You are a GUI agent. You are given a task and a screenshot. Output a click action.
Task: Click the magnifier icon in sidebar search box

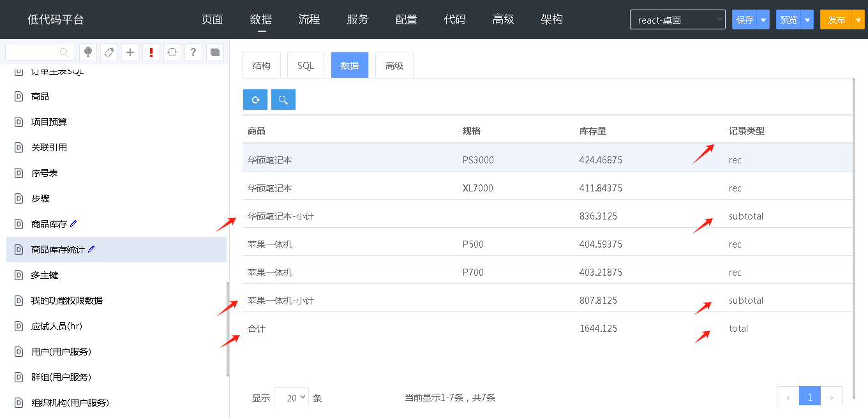(x=64, y=52)
